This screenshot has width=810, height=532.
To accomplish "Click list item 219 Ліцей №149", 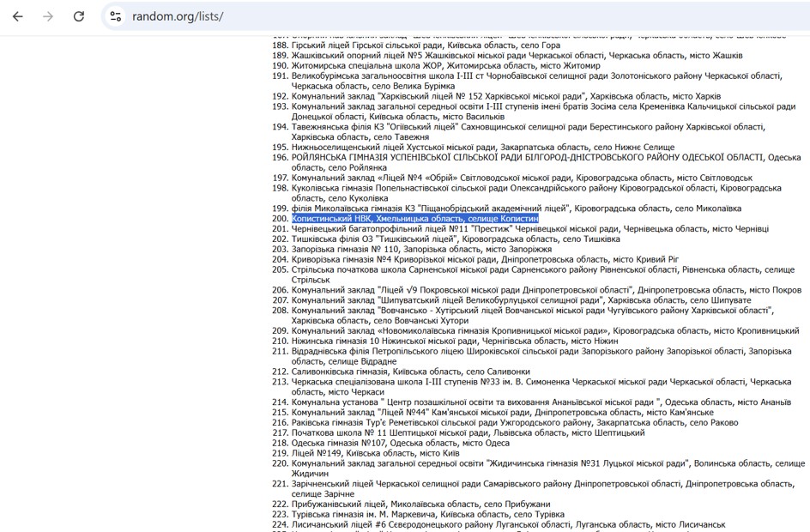I will 375,453.
